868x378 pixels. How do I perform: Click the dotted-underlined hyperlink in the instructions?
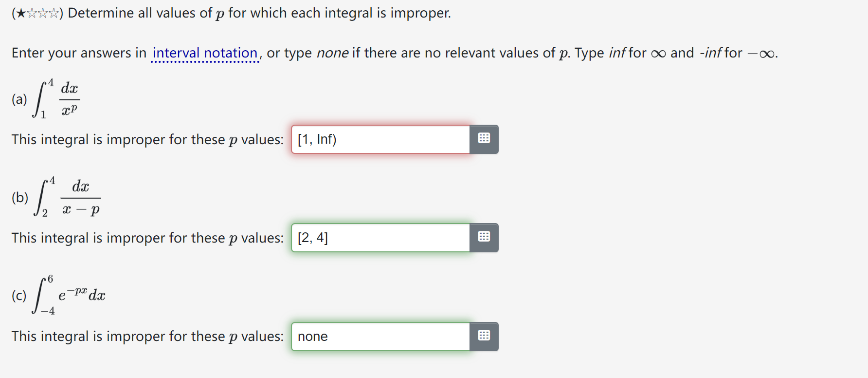click(x=205, y=53)
